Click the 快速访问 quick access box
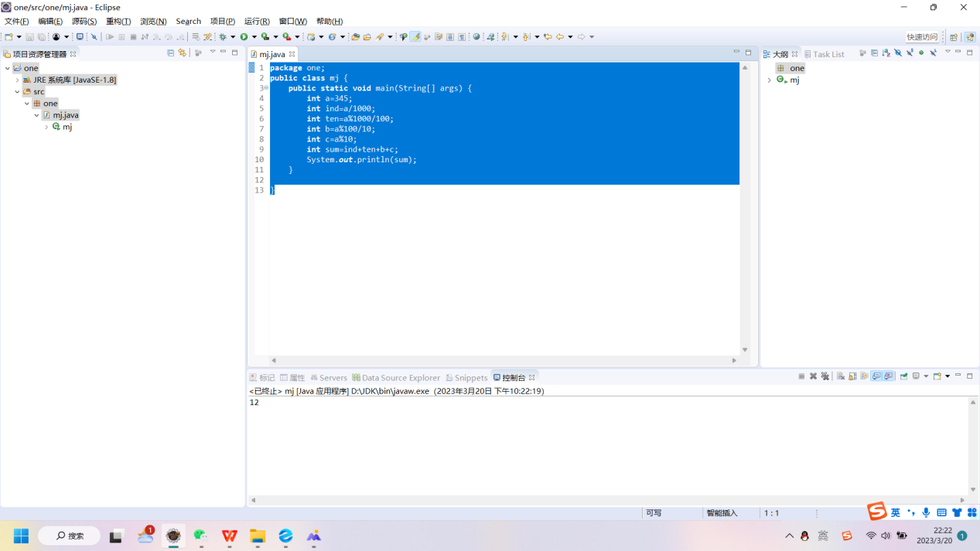 coord(922,37)
